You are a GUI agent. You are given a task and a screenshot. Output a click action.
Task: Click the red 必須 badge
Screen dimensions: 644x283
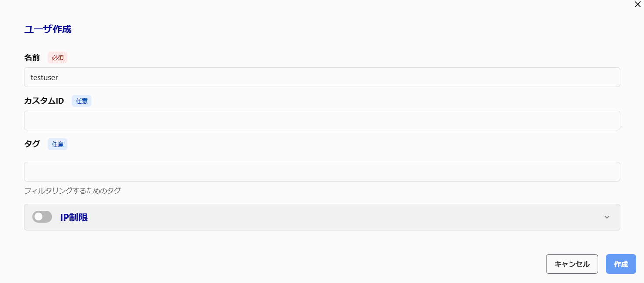point(58,58)
